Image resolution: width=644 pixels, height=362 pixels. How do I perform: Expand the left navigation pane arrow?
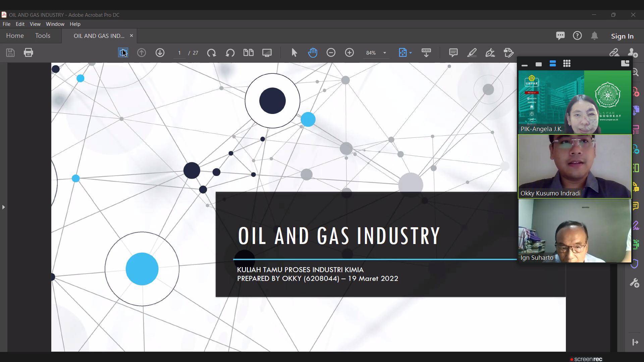tap(3, 207)
